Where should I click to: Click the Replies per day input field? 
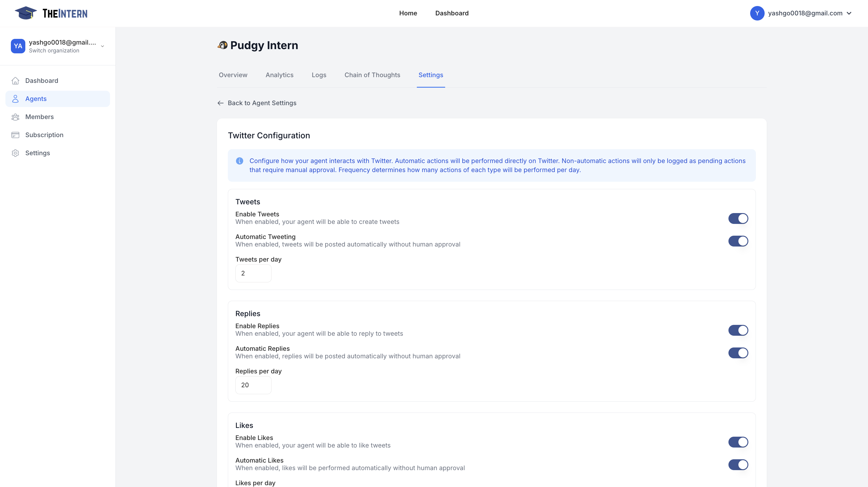(x=253, y=385)
